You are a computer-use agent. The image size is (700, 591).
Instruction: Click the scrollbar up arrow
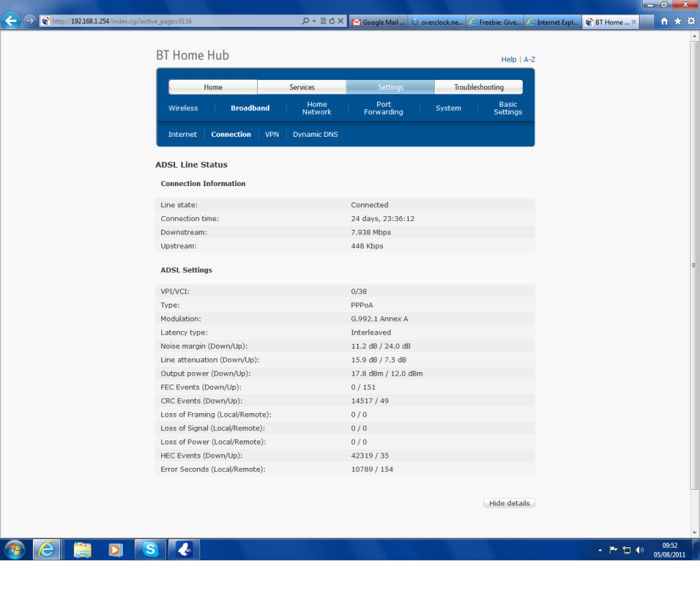pyautogui.click(x=695, y=36)
